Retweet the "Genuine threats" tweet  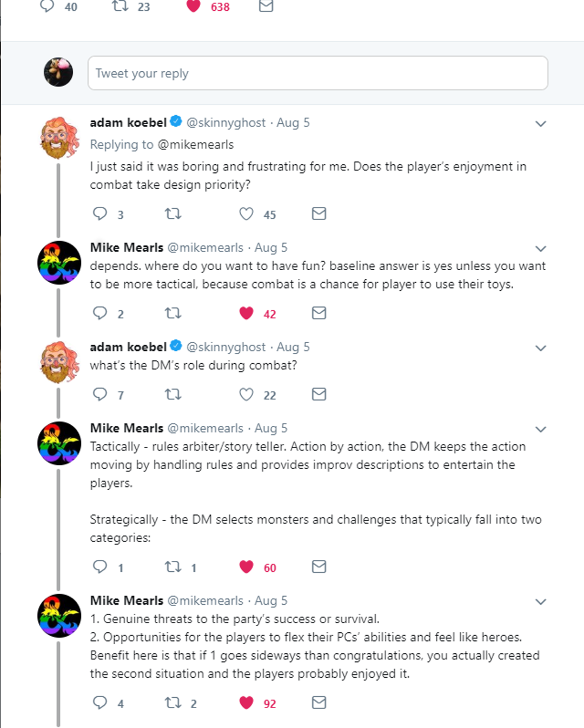(x=173, y=703)
